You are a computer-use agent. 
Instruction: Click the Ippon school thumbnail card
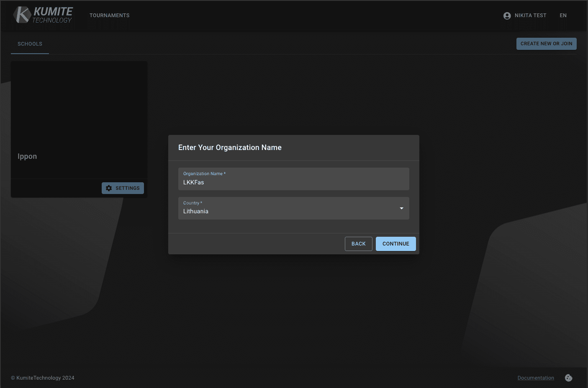(x=79, y=119)
